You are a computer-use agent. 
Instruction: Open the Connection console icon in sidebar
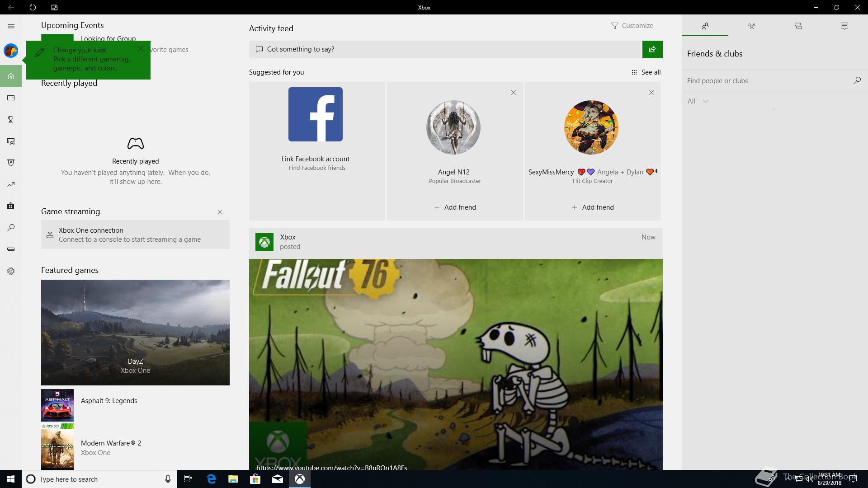[x=11, y=249]
